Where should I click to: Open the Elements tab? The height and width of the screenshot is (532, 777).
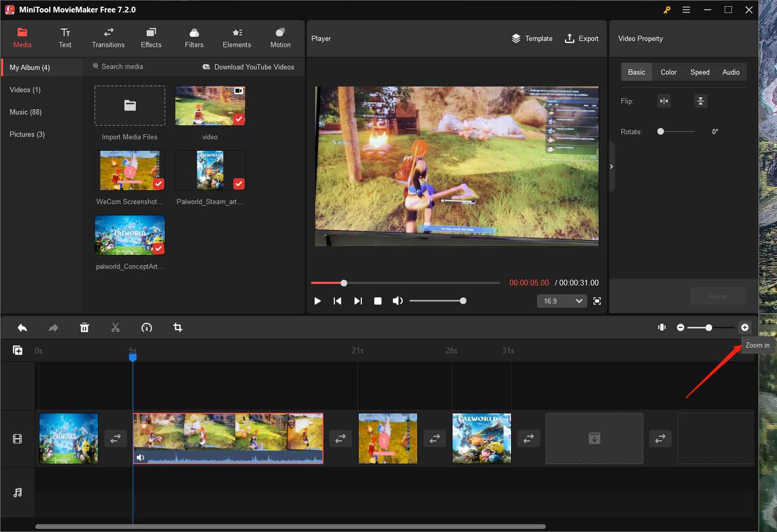point(237,38)
